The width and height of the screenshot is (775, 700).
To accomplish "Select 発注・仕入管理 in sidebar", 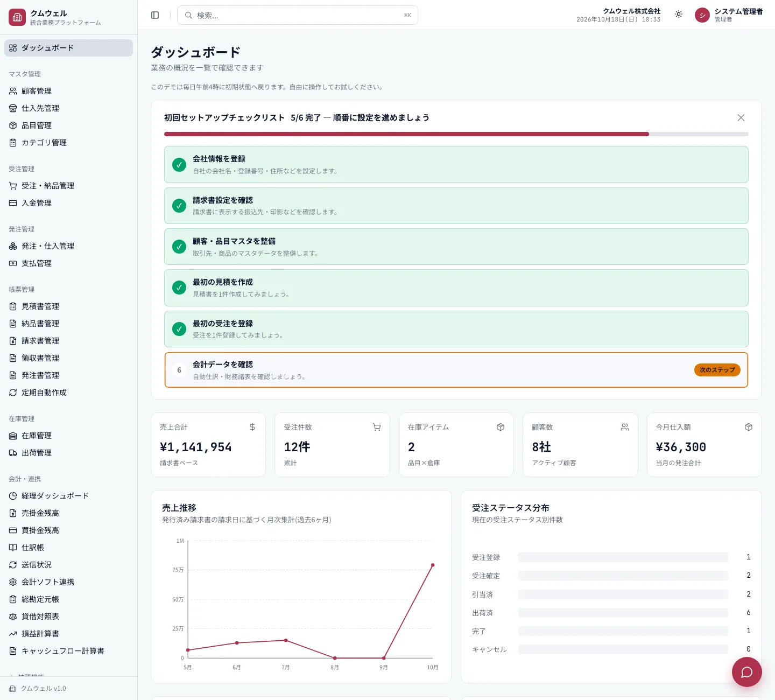I will (x=68, y=246).
